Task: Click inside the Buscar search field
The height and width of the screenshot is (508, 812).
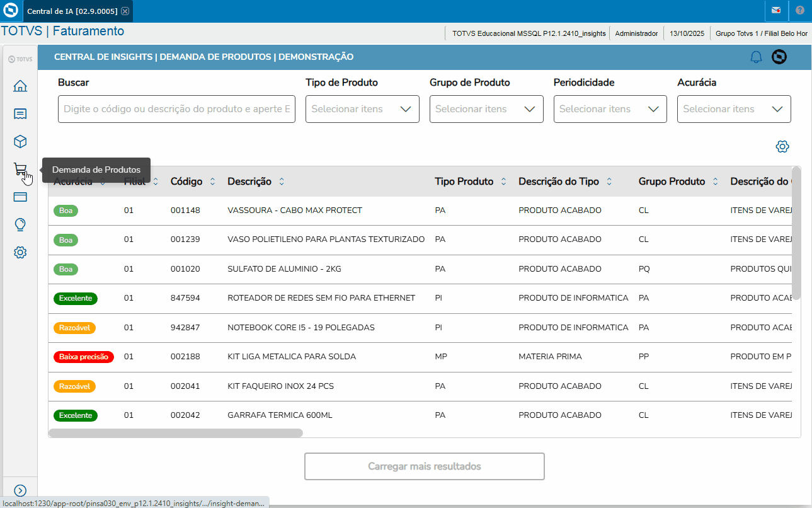Action: pos(176,108)
